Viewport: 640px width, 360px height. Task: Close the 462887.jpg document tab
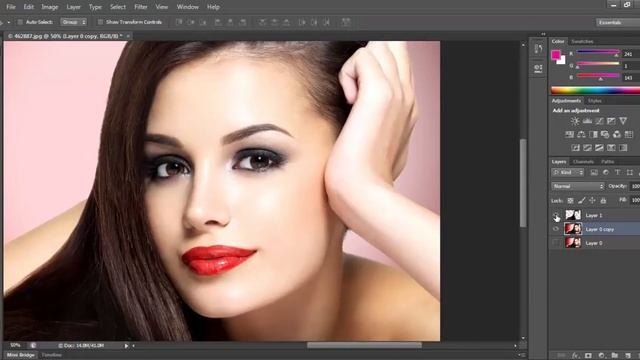(x=128, y=36)
